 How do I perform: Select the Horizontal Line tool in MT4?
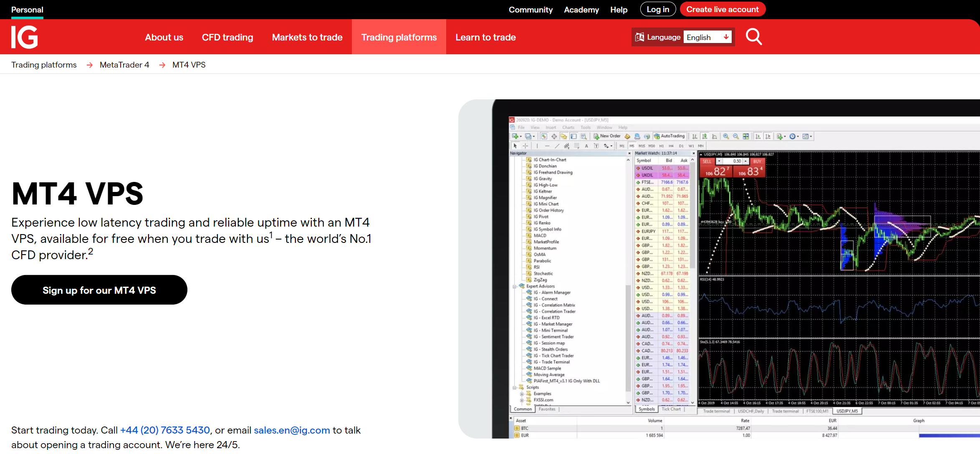coord(547,146)
